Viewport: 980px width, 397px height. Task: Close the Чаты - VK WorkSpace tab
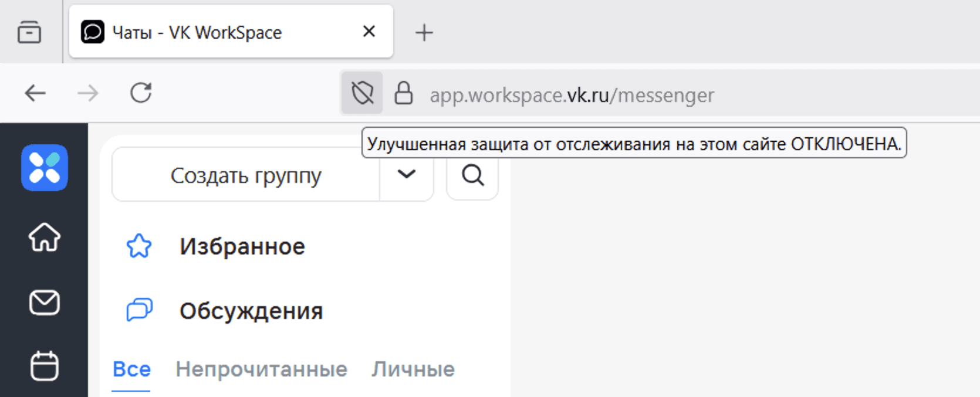coord(369,32)
